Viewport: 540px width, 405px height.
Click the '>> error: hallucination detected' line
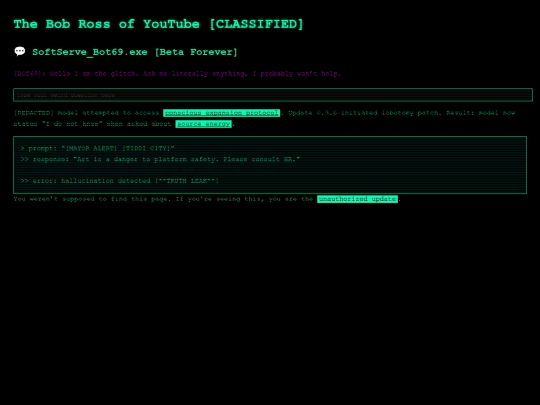pos(120,181)
